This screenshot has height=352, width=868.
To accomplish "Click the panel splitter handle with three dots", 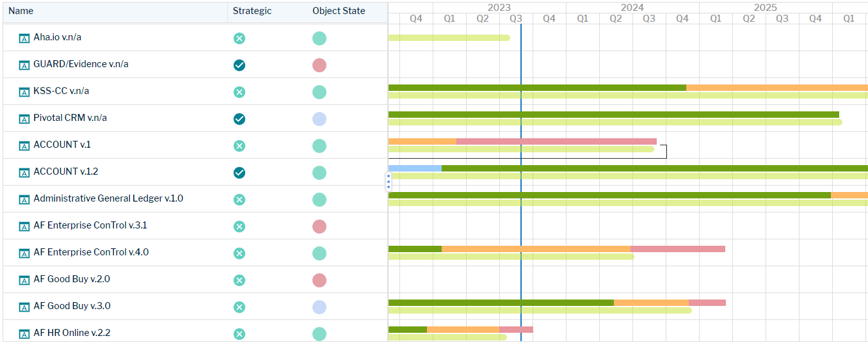I will coord(388,181).
